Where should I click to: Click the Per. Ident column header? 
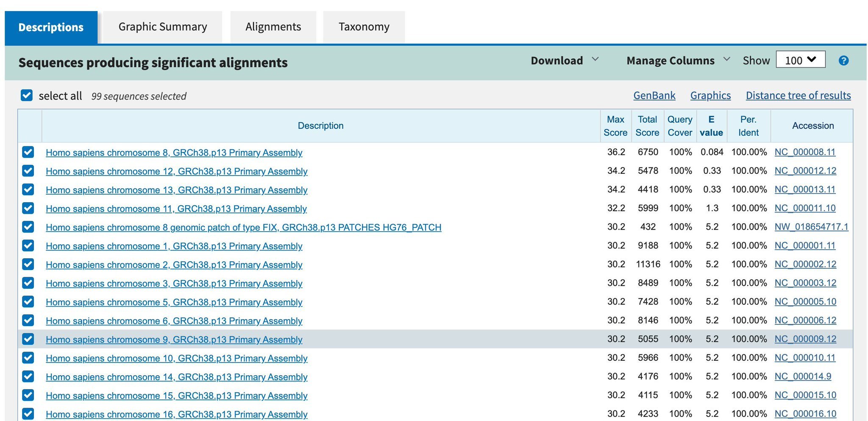748,126
